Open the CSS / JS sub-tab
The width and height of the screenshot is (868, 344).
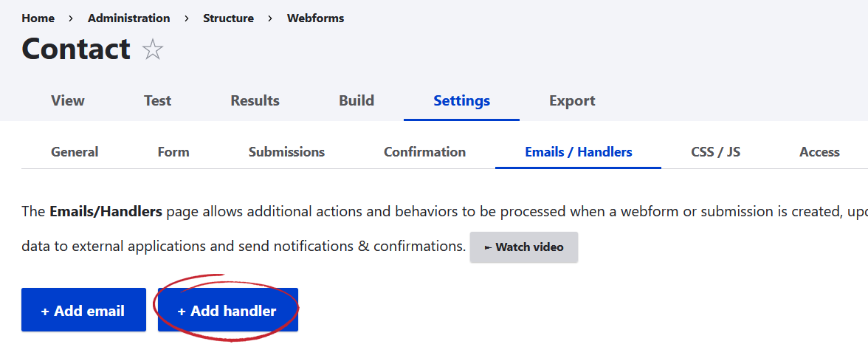(715, 152)
